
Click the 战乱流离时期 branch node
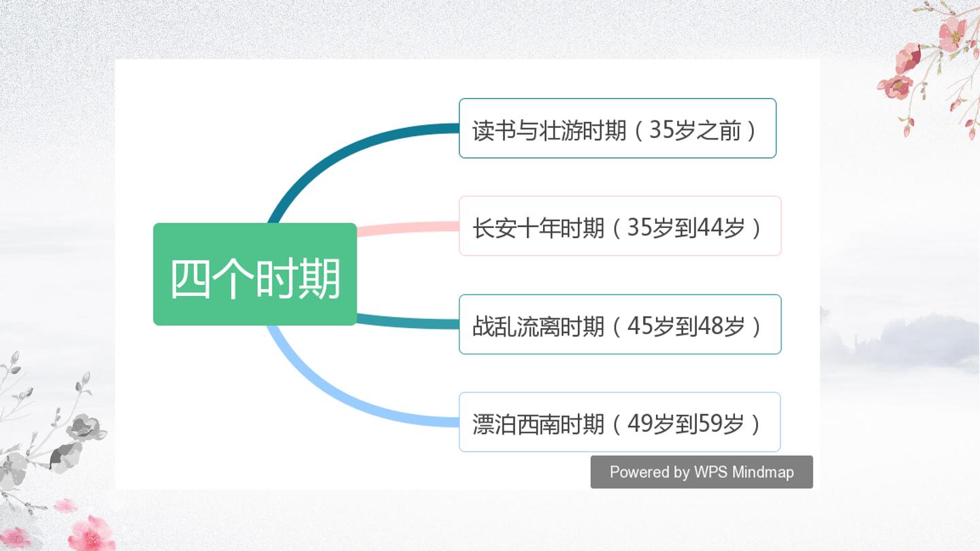[620, 324]
